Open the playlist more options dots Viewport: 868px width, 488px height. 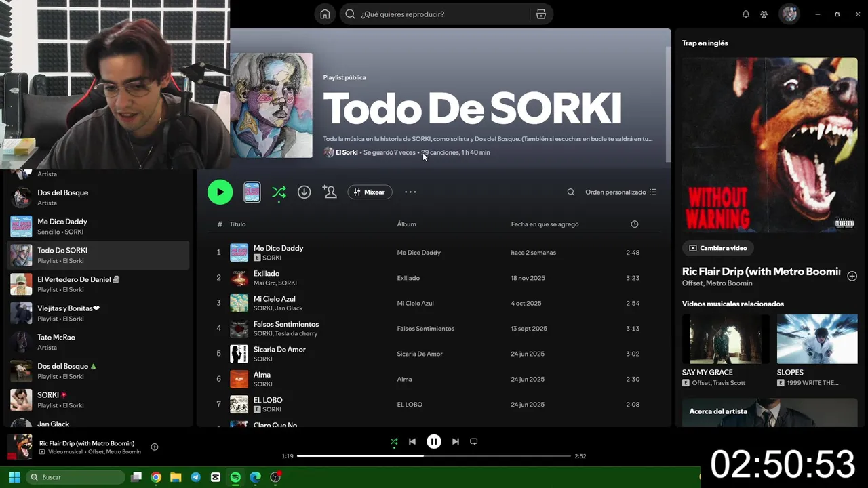tap(410, 192)
